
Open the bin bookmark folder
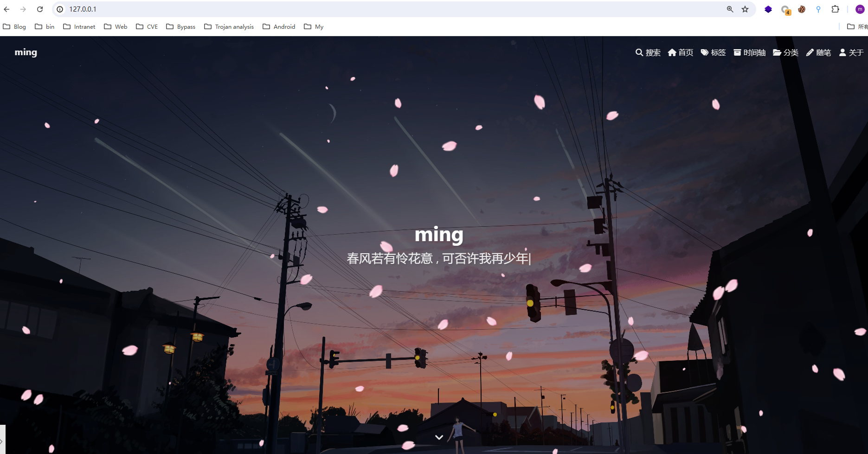[45, 26]
